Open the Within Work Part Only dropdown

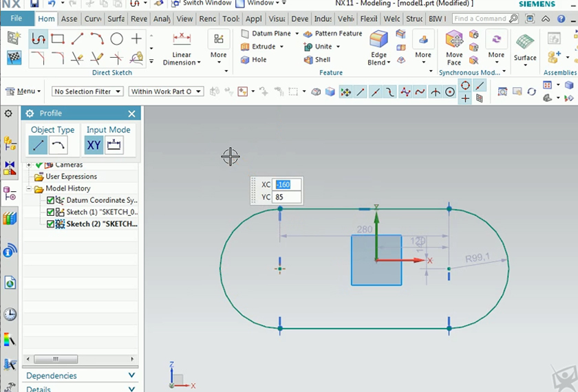(167, 91)
